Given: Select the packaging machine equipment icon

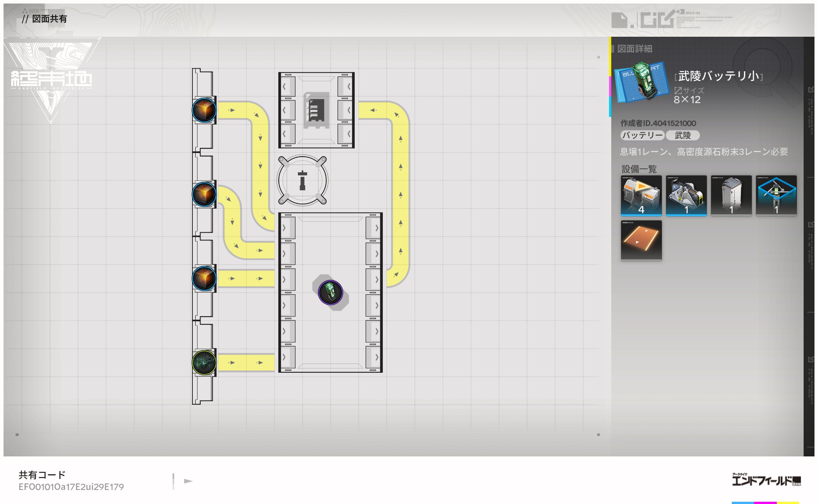Looking at the screenshot, I should pos(686,195).
